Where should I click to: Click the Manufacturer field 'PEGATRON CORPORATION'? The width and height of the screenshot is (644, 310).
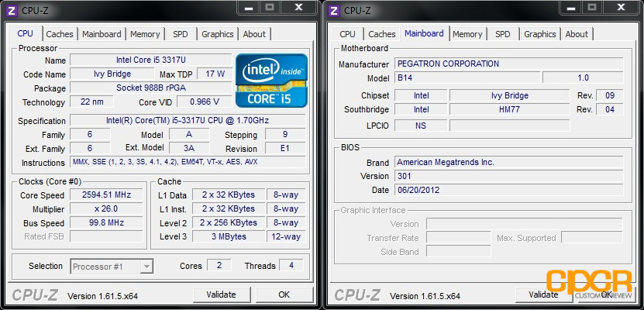point(509,64)
